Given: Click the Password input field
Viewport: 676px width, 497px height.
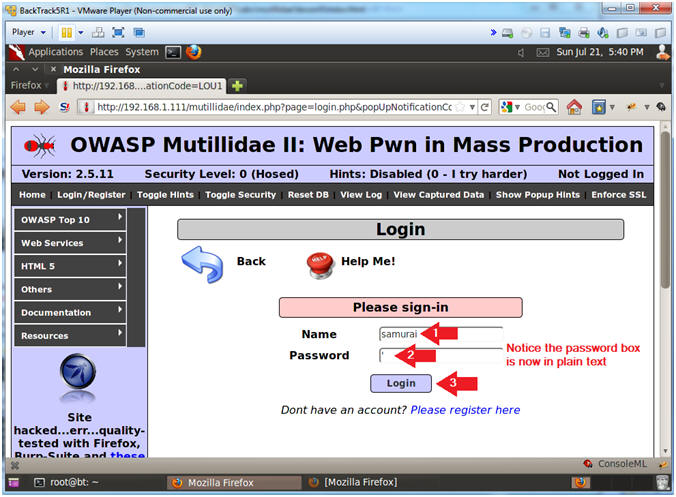Looking at the screenshot, I should (x=441, y=355).
